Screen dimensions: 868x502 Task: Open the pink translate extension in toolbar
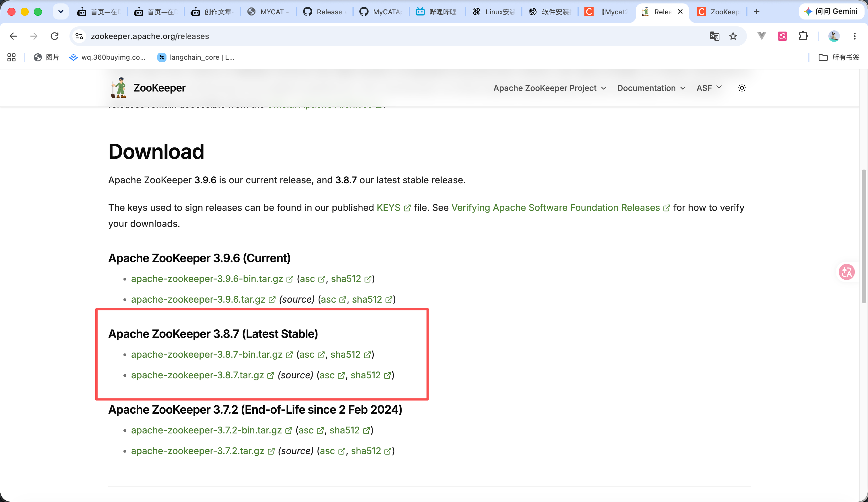[782, 36]
